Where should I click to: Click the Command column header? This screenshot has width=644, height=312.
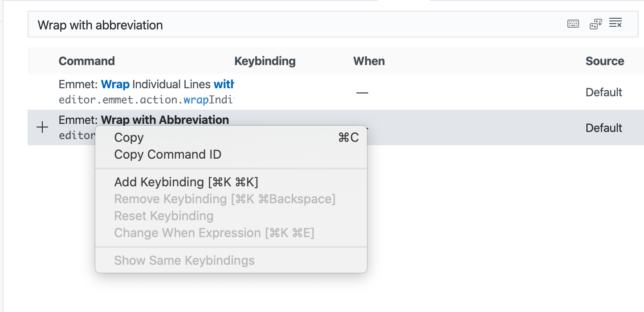coord(86,61)
